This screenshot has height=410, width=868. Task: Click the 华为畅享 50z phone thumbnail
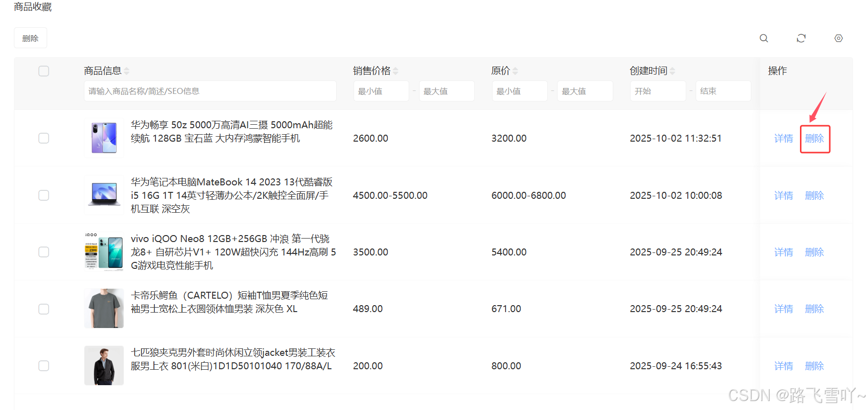tap(104, 138)
